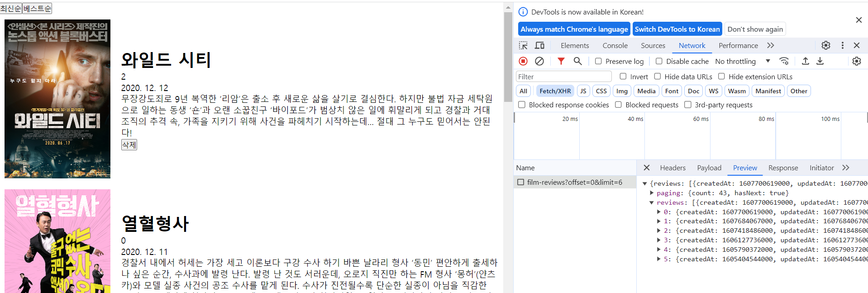Open the Headers tab
The image size is (868, 293).
[672, 168]
